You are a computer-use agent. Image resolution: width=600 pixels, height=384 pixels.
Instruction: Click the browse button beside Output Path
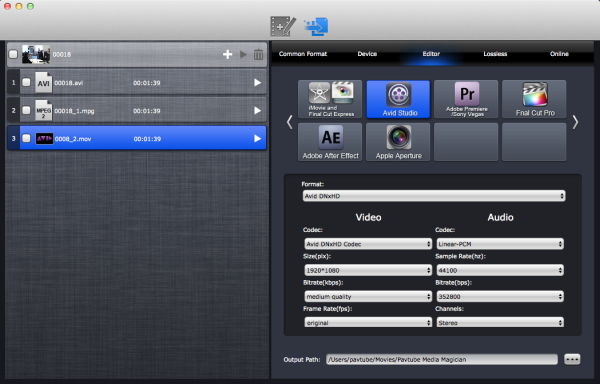pos(572,359)
